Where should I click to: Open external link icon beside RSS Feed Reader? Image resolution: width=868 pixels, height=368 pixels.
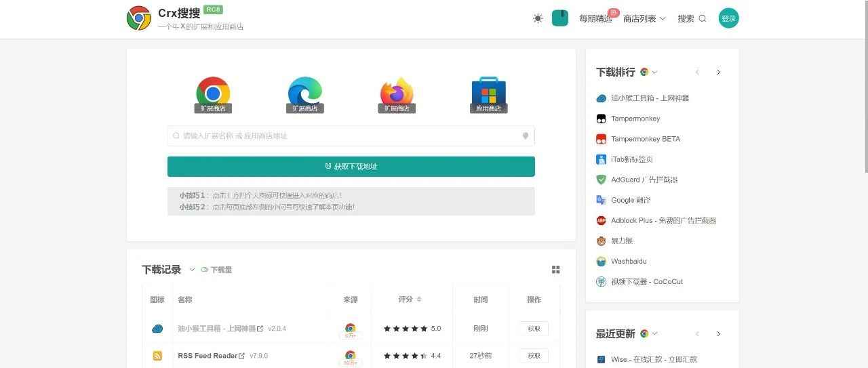(x=242, y=356)
